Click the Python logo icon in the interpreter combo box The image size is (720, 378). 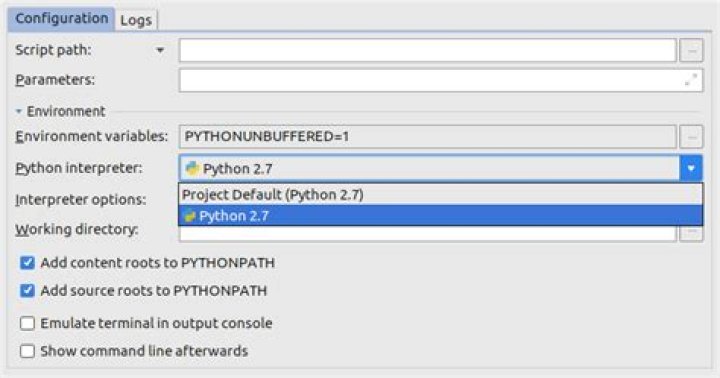click(x=192, y=169)
